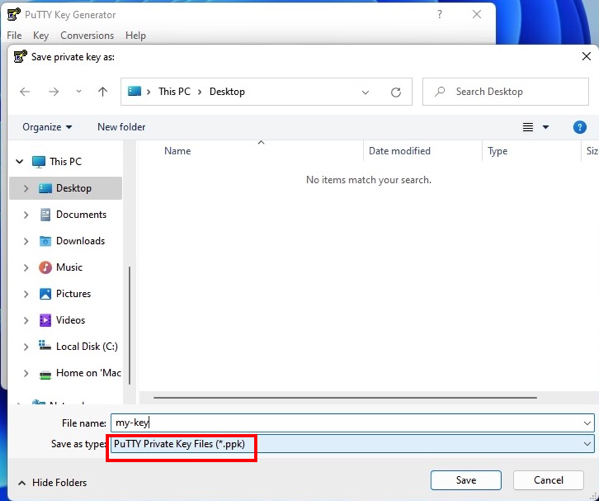The width and height of the screenshot is (599, 501).
Task: Go up one folder level
Action: click(102, 92)
